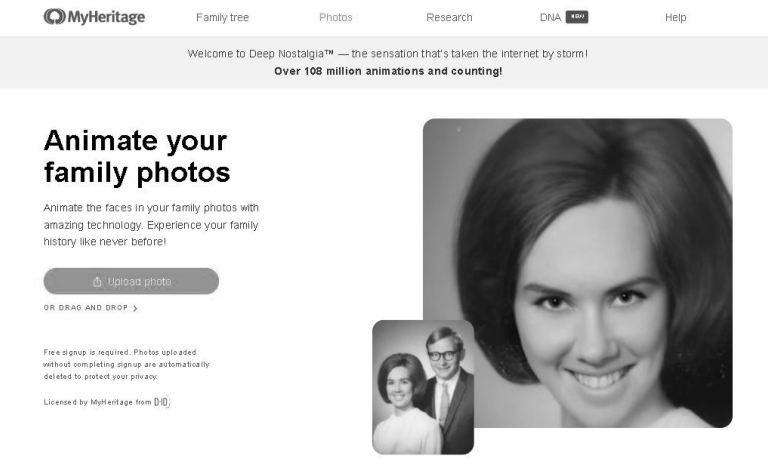
Task: Click the Licensed by MyHeritage text
Action: click(97, 402)
